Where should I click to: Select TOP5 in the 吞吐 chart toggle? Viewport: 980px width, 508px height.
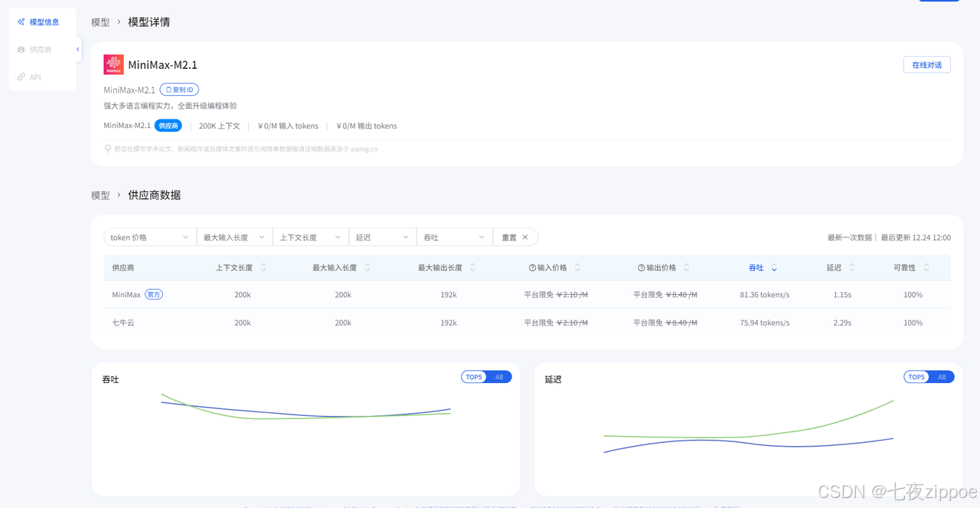point(474,377)
